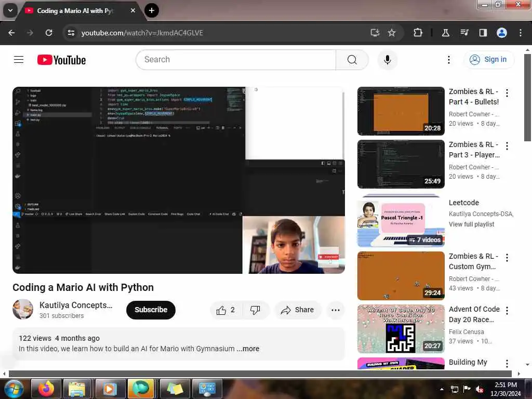Open media player from taskbar

coord(110,389)
